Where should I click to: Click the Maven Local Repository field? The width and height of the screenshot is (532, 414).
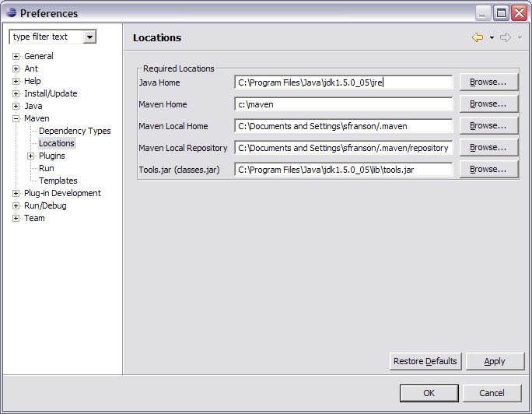pyautogui.click(x=343, y=148)
